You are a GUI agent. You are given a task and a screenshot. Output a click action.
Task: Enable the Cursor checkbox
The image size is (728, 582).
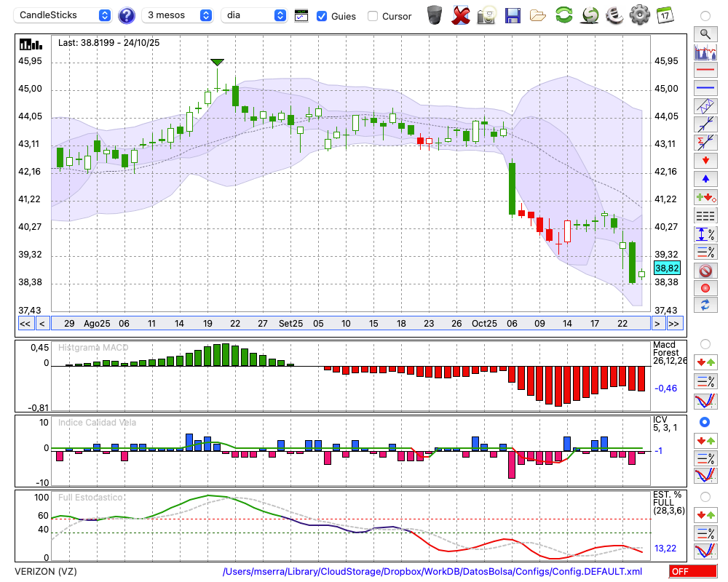point(373,15)
